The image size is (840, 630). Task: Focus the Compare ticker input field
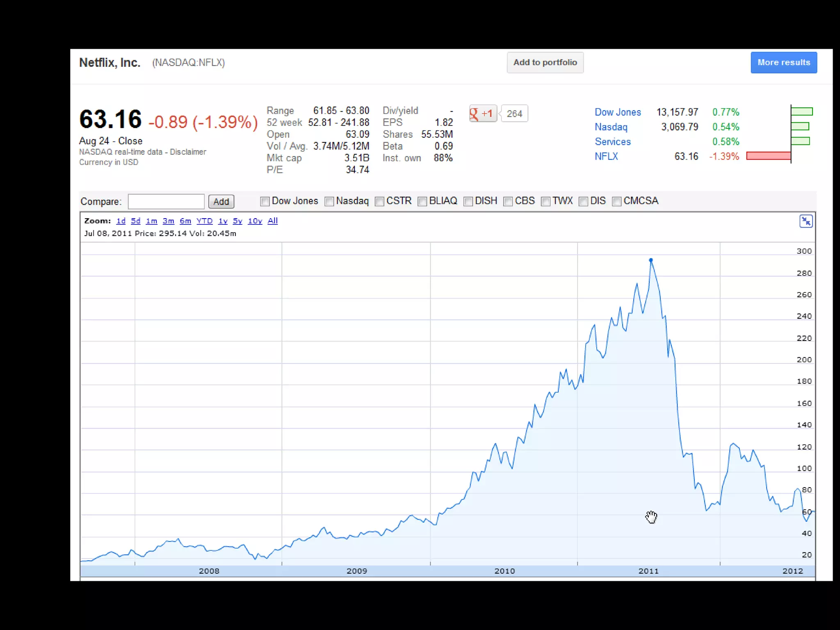pyautogui.click(x=166, y=201)
